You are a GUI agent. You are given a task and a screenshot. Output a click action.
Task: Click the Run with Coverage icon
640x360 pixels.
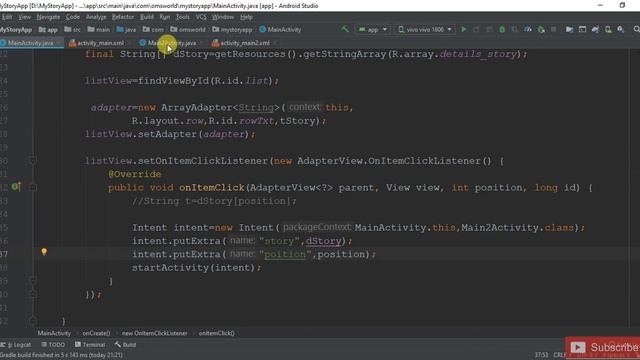(x=515, y=29)
